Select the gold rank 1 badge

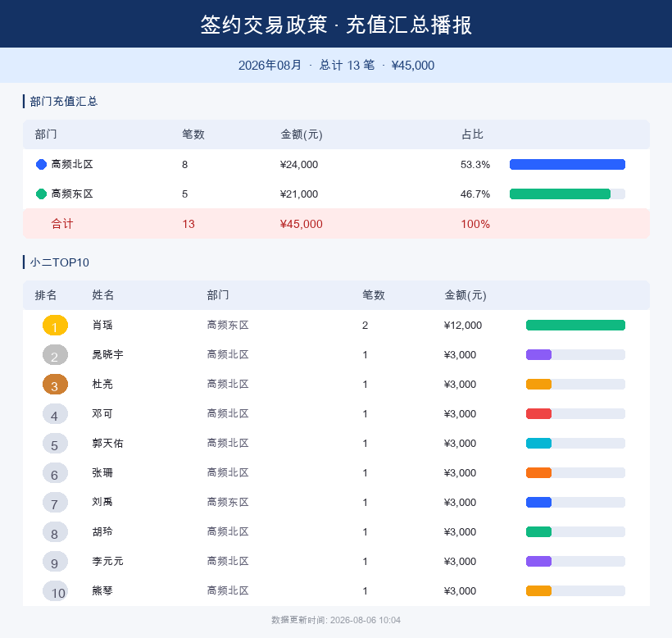[55, 325]
